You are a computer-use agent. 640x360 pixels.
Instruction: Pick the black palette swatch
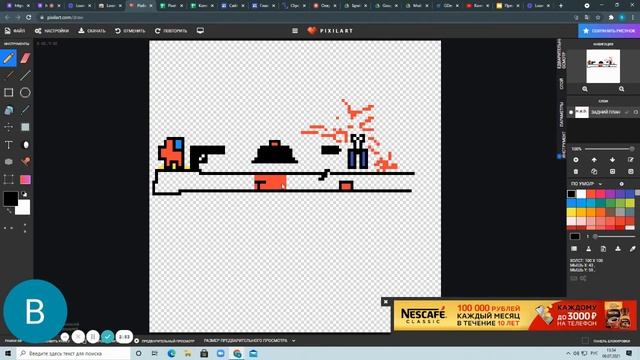pyautogui.click(x=571, y=194)
